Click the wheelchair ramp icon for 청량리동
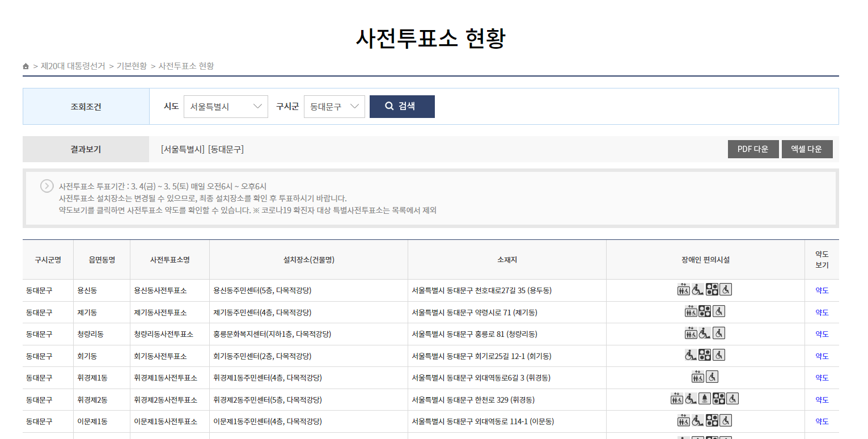The image size is (868, 439). pos(705,334)
